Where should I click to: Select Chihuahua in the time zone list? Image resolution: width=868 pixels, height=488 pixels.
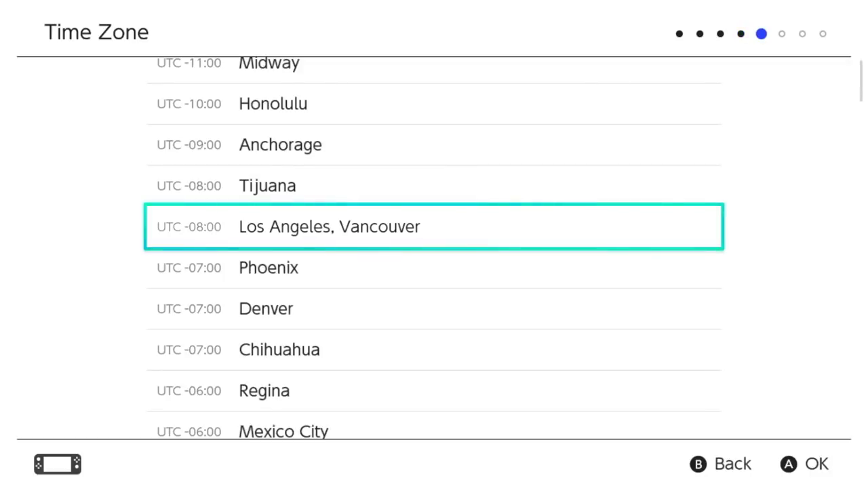434,350
